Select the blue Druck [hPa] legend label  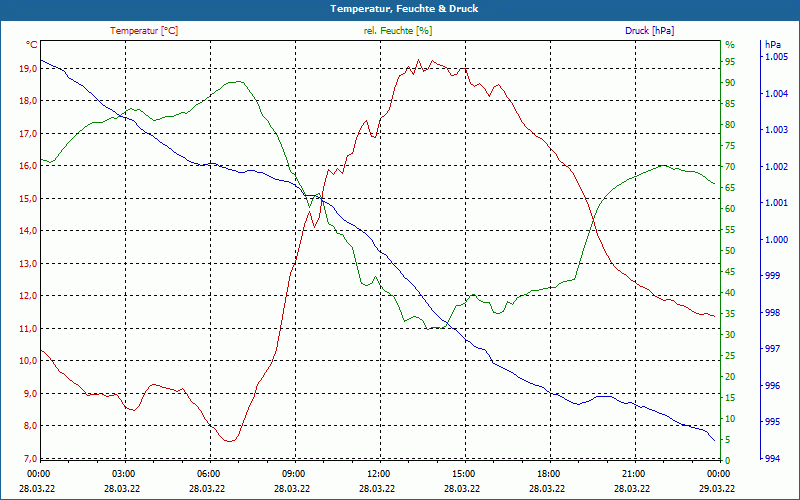(649, 31)
